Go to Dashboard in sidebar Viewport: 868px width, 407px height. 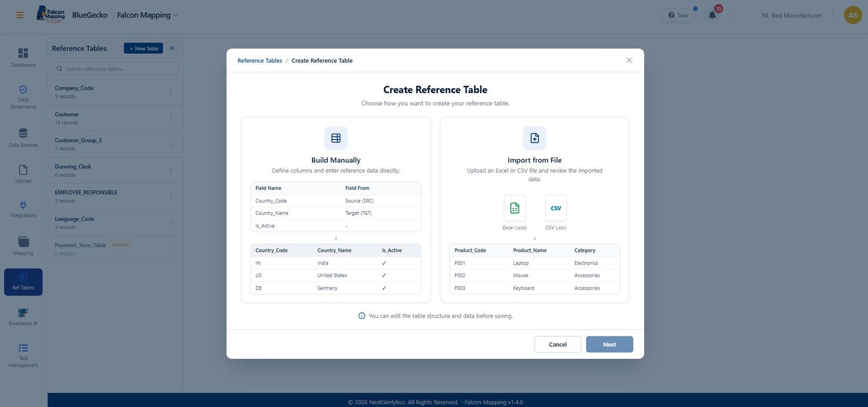point(23,57)
